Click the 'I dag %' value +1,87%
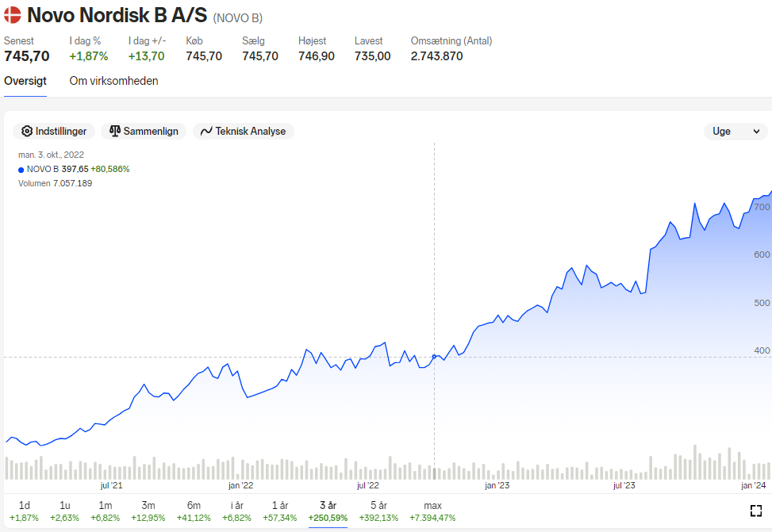This screenshot has width=772, height=532. click(x=89, y=56)
